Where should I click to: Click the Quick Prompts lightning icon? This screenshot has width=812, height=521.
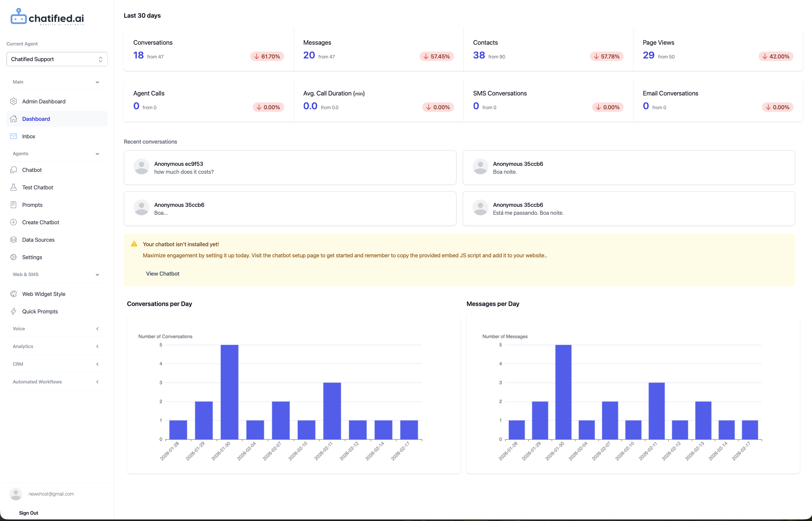click(13, 312)
